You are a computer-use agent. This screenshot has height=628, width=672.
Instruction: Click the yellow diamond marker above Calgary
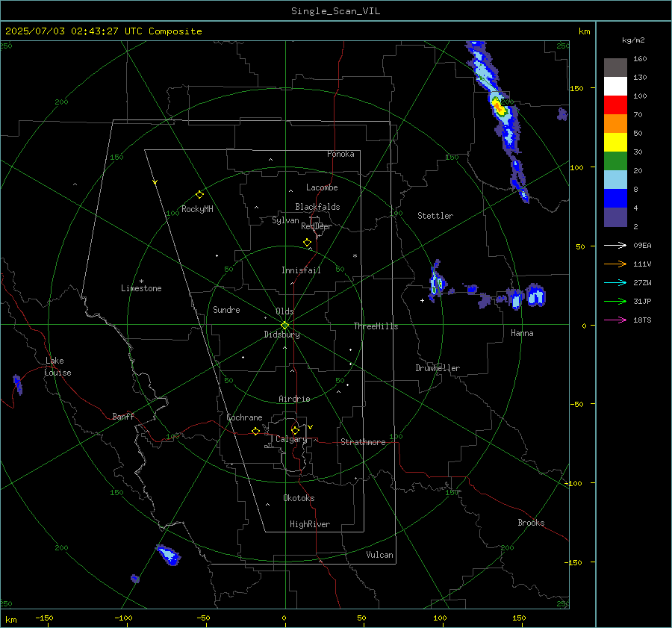[x=295, y=430]
